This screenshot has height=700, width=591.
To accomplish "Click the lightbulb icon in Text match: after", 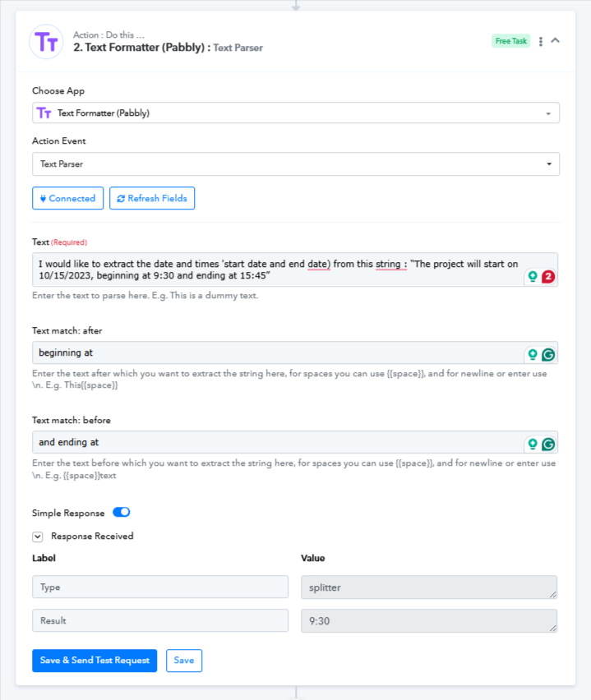I will pos(533,354).
